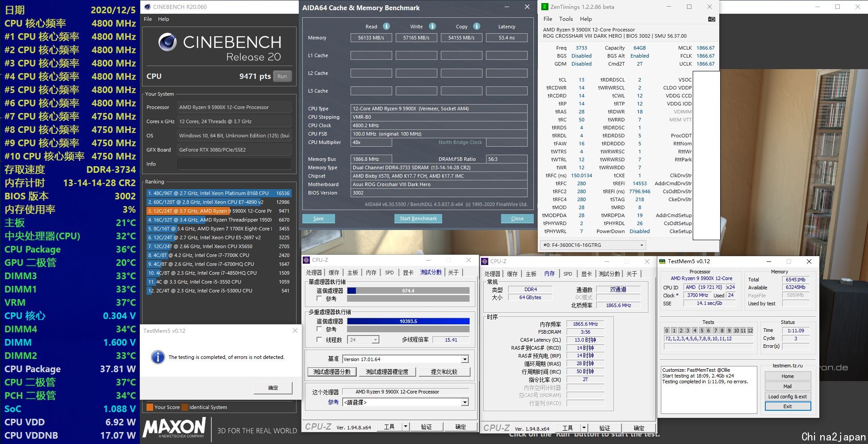Click the orange Your Score swatch
Screen dimensions: 868x444
click(150, 407)
